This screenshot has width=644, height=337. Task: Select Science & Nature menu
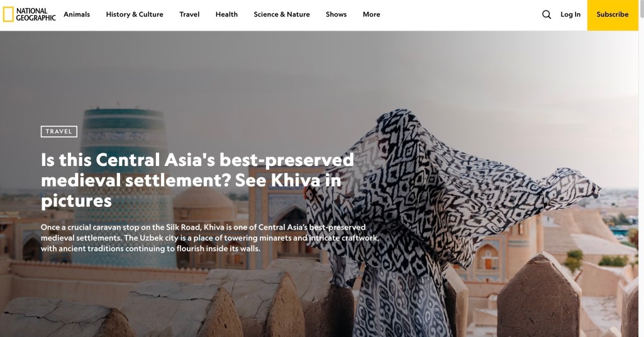(282, 14)
